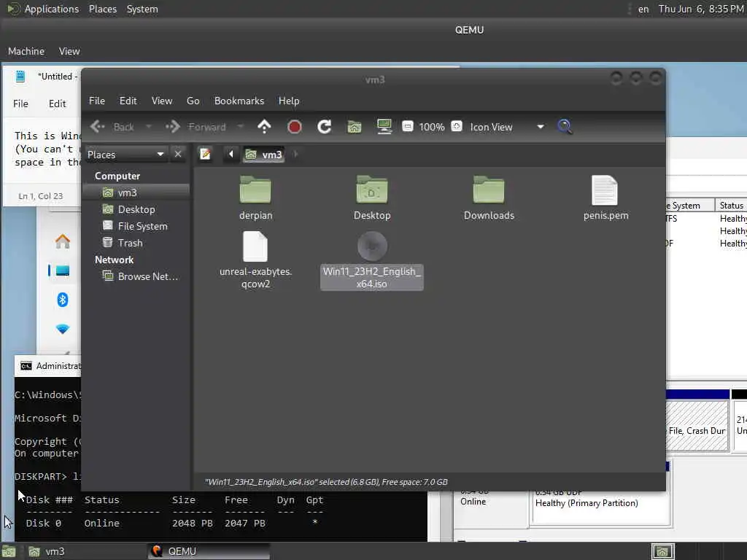Open the Help menu
The width and height of the screenshot is (747, 560).
pos(289,101)
